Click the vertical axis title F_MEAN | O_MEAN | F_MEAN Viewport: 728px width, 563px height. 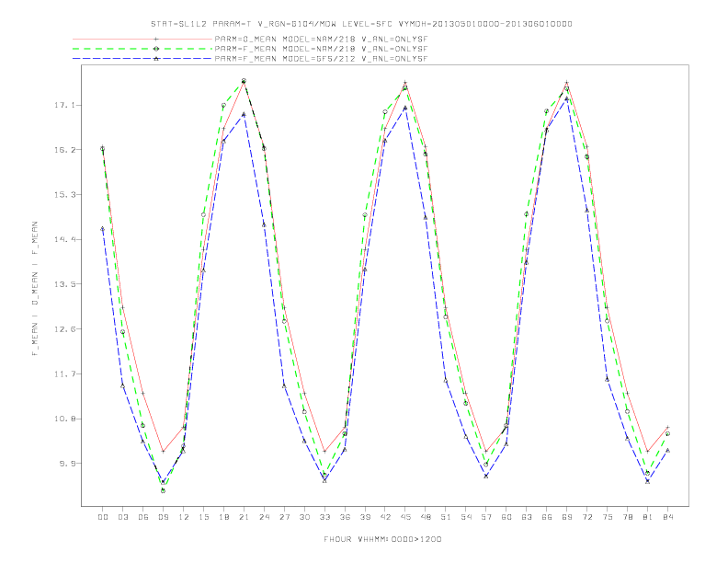click(x=35, y=289)
